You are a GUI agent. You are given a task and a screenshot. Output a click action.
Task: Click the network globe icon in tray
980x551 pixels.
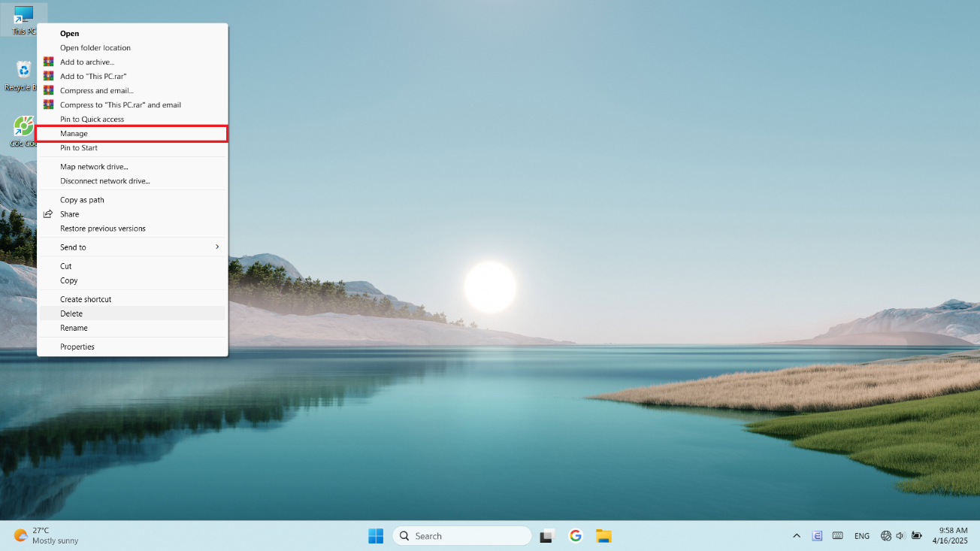point(886,536)
